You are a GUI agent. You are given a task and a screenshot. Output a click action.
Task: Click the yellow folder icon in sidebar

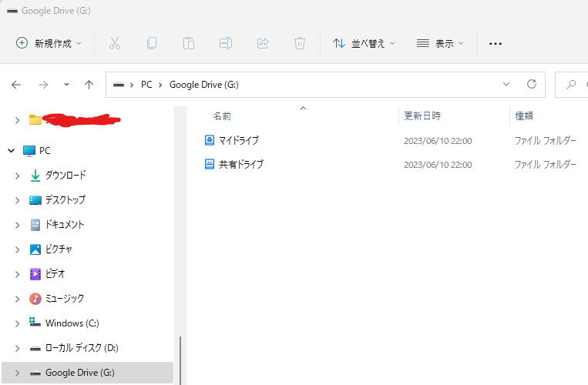(x=35, y=120)
